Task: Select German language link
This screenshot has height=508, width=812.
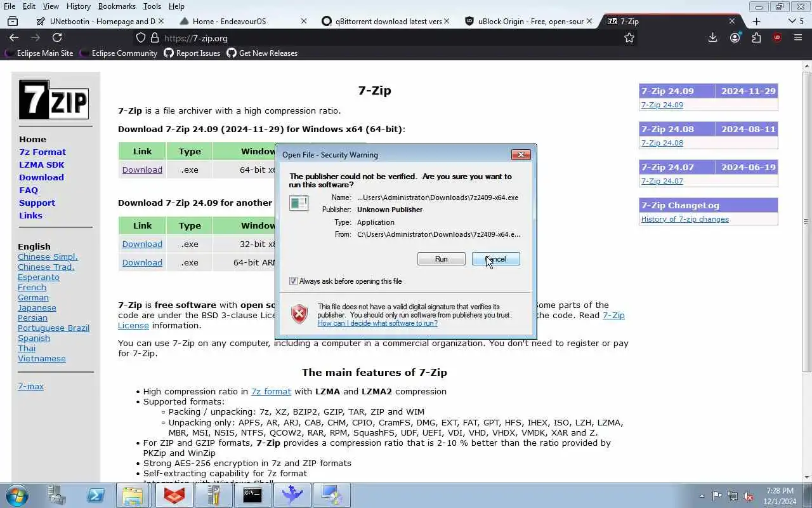Action: (33, 297)
